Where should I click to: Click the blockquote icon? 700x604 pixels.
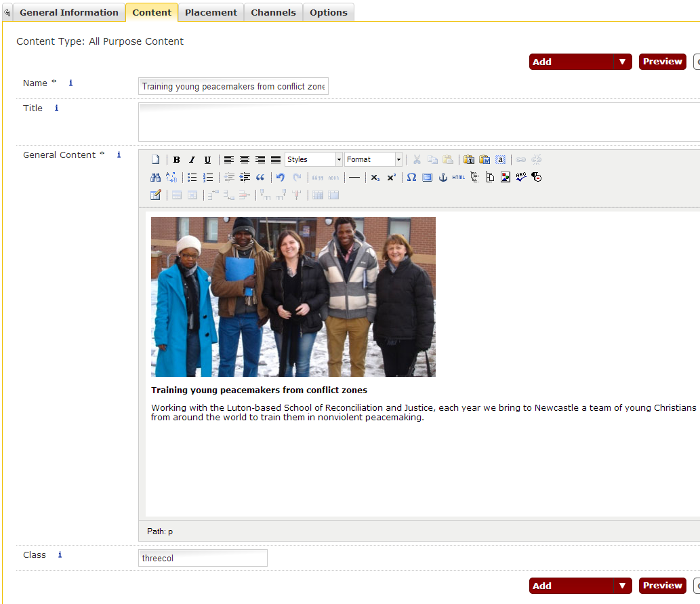coord(260,178)
